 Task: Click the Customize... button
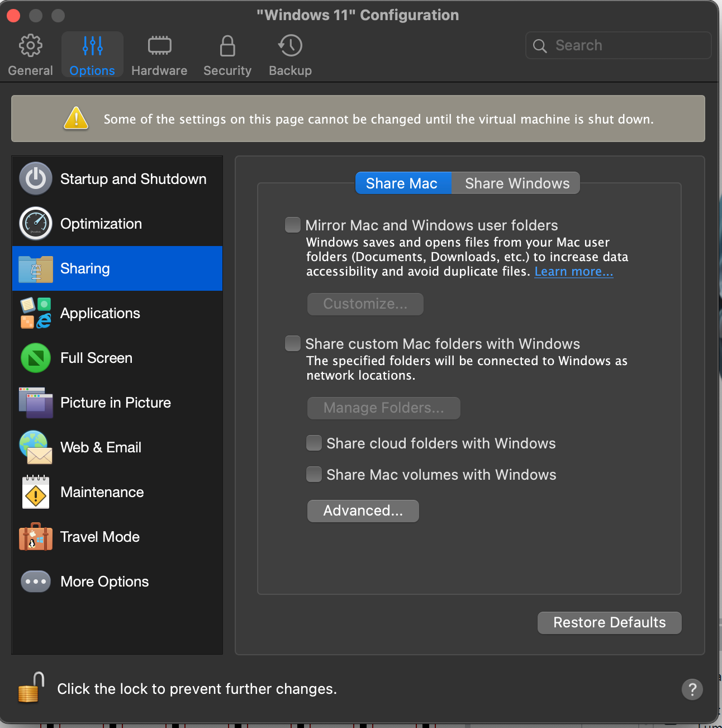pyautogui.click(x=365, y=304)
